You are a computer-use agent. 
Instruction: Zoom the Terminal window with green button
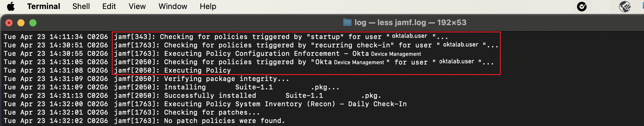(33, 23)
